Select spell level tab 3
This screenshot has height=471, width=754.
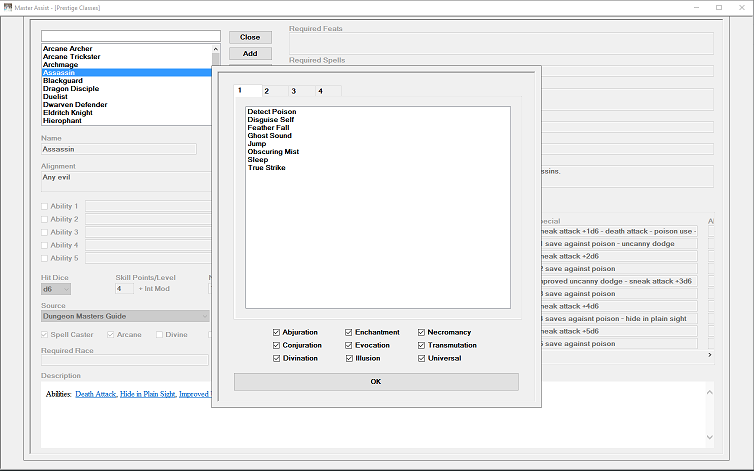pyautogui.click(x=293, y=91)
